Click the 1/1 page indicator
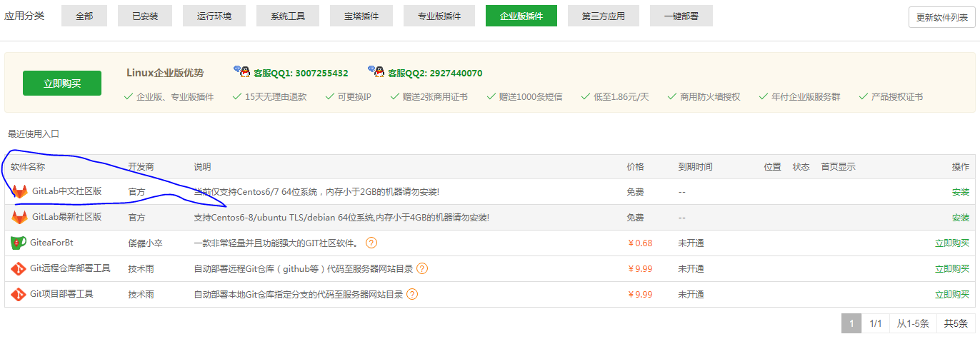980x349 pixels. point(875,324)
